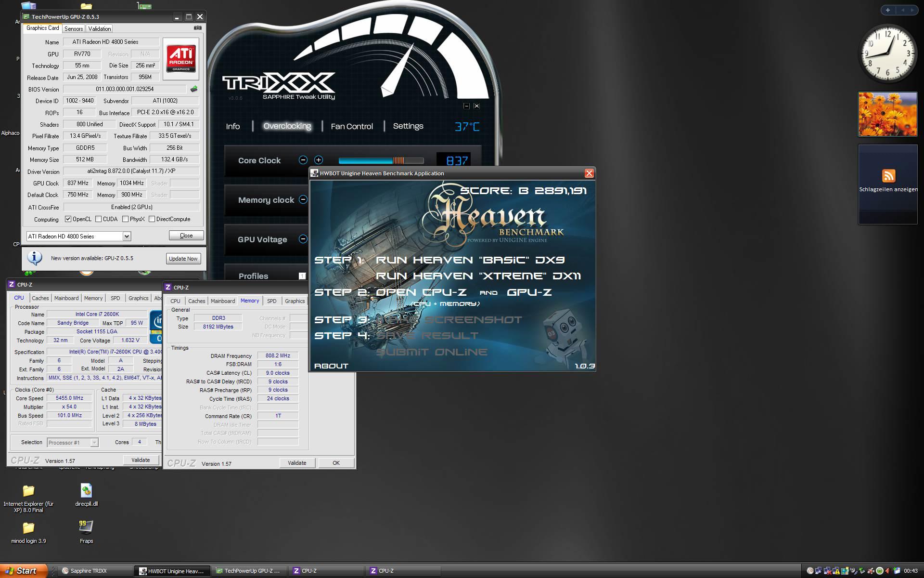Toggle the DirectCompute checkbox in GPU-Z

(152, 219)
